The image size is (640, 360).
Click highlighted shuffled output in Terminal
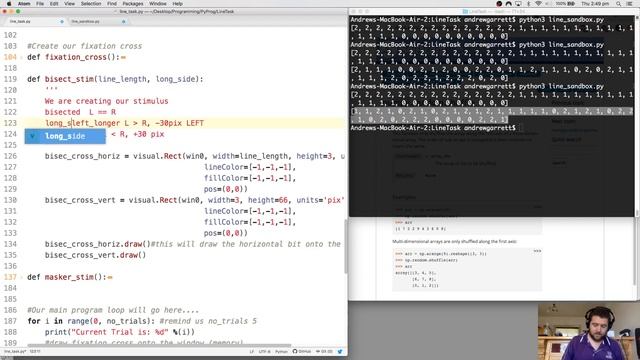(492, 116)
